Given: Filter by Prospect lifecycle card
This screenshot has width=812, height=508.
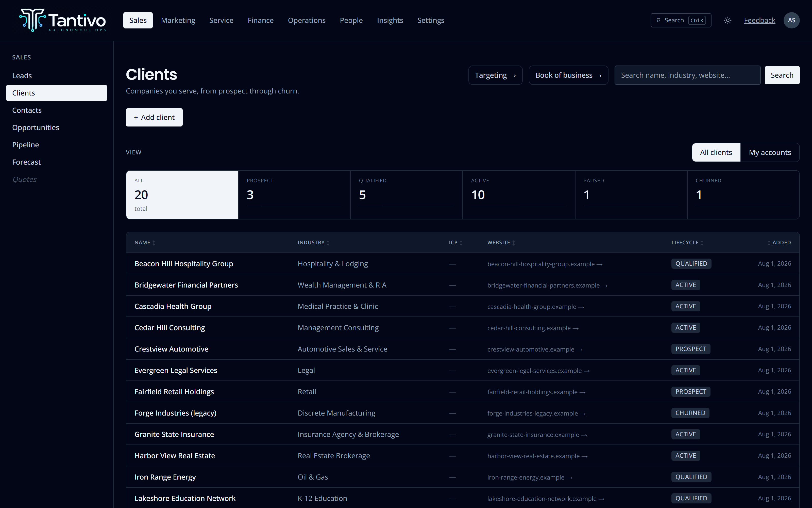Looking at the screenshot, I should tap(294, 195).
